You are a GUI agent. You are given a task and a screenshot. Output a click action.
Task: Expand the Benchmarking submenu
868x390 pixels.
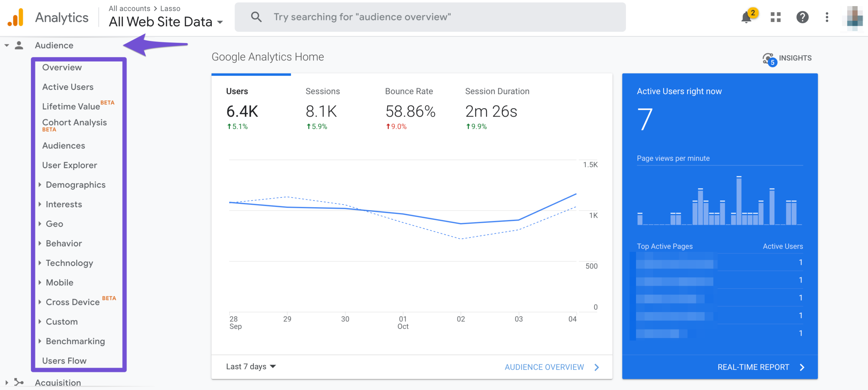[40, 341]
